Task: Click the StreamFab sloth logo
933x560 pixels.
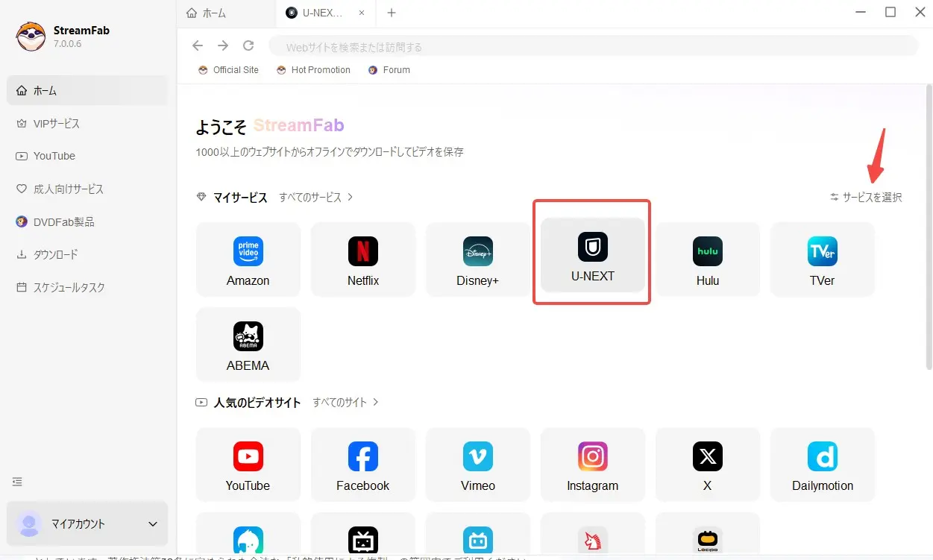Action: [x=31, y=36]
